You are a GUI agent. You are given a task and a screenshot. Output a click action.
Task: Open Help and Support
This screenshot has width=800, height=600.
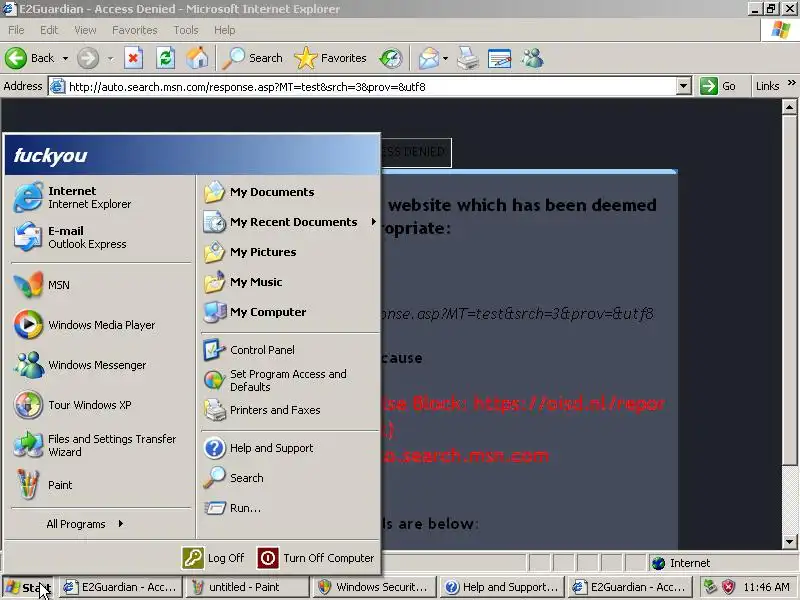point(290,448)
